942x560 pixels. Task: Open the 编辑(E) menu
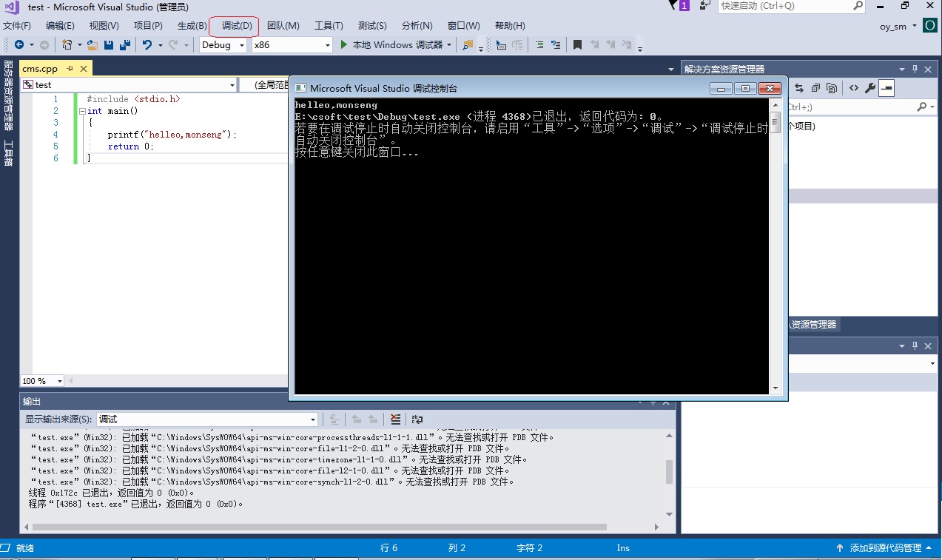point(60,26)
